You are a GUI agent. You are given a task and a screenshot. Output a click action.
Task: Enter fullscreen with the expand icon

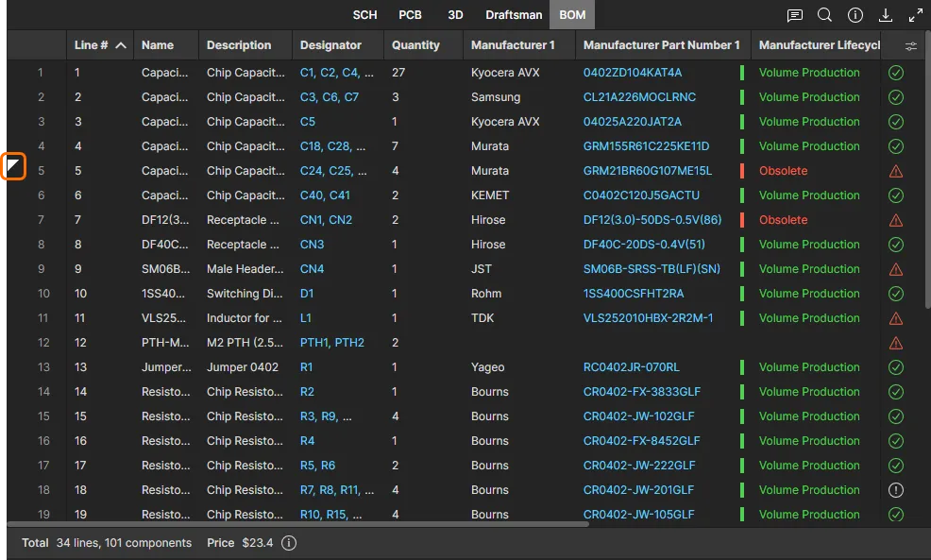tap(915, 15)
